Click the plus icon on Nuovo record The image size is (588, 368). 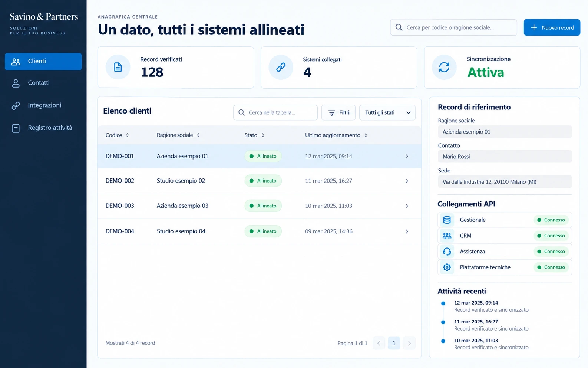534,27
